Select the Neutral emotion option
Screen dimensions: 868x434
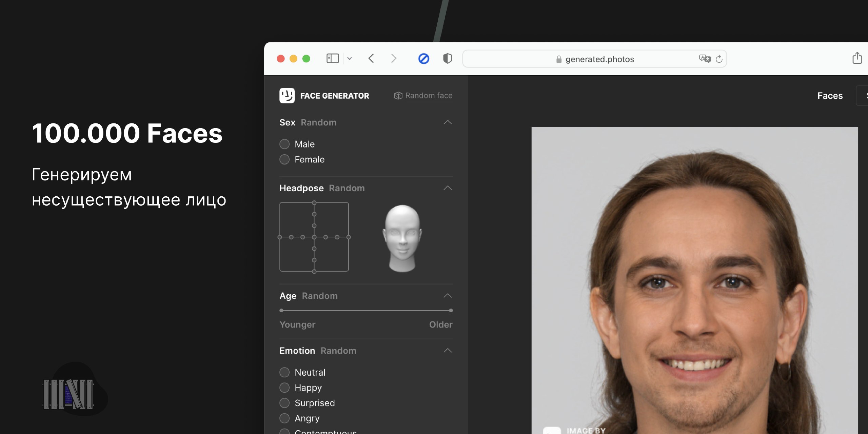click(284, 372)
